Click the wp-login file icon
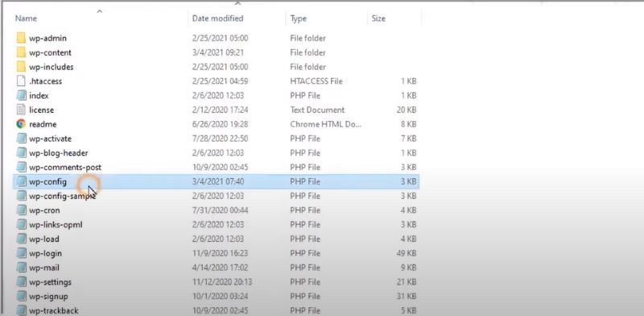Viewport: 644px width, 316px height. [x=21, y=253]
